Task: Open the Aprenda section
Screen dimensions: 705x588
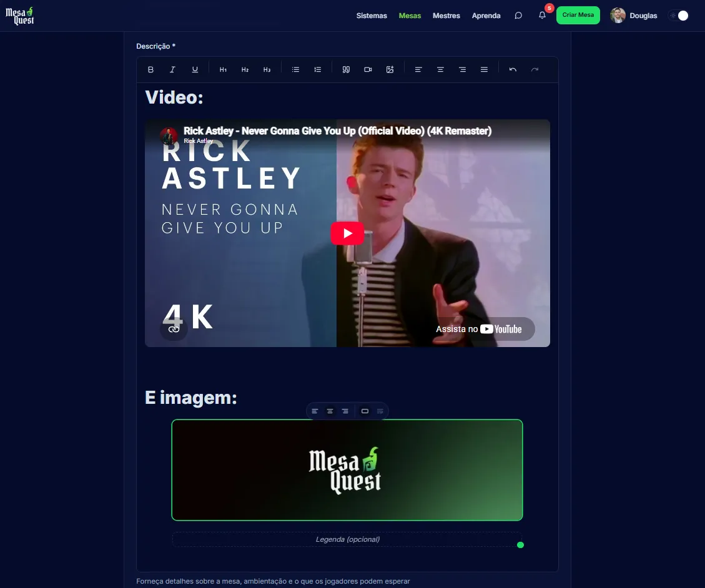Action: pos(486,16)
